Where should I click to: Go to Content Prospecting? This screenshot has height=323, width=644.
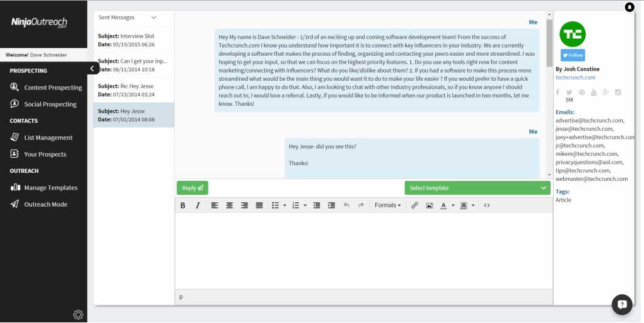(x=46, y=88)
